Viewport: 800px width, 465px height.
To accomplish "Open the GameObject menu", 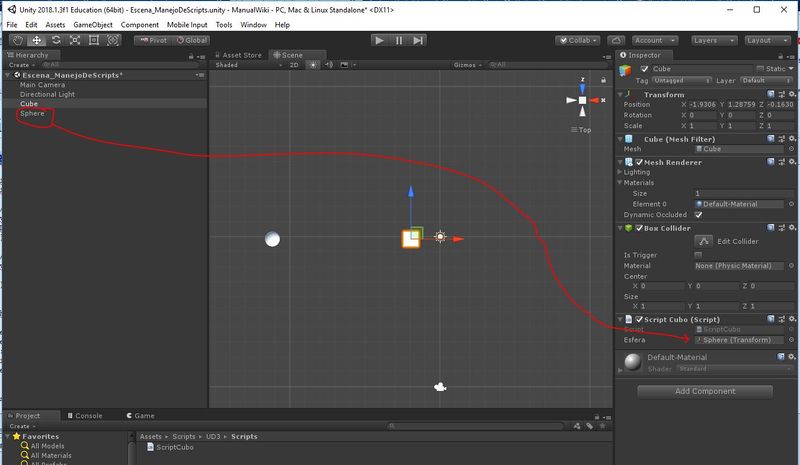I will click(x=93, y=25).
